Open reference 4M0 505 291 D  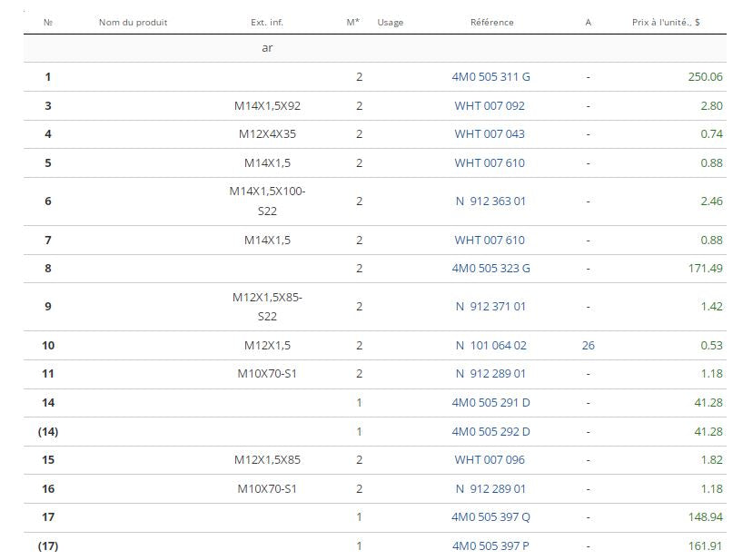pos(490,402)
